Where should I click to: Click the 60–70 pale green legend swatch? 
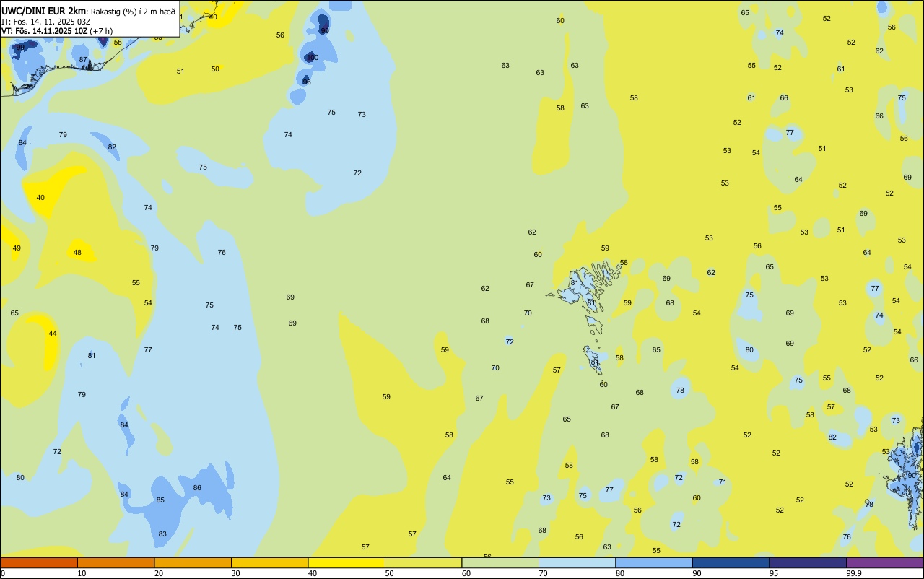pyautogui.click(x=500, y=562)
